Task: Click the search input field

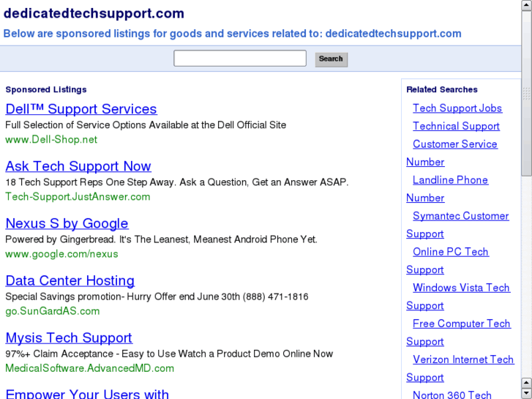Action: click(x=240, y=59)
